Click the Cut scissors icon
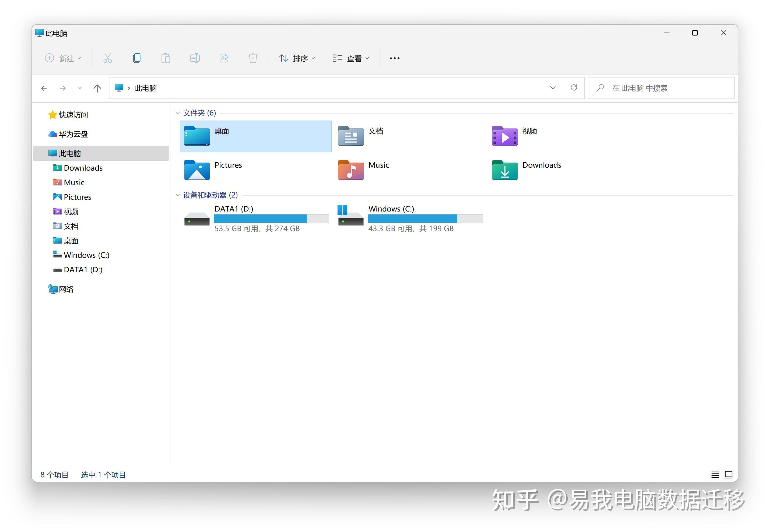765x532 pixels. (x=107, y=58)
